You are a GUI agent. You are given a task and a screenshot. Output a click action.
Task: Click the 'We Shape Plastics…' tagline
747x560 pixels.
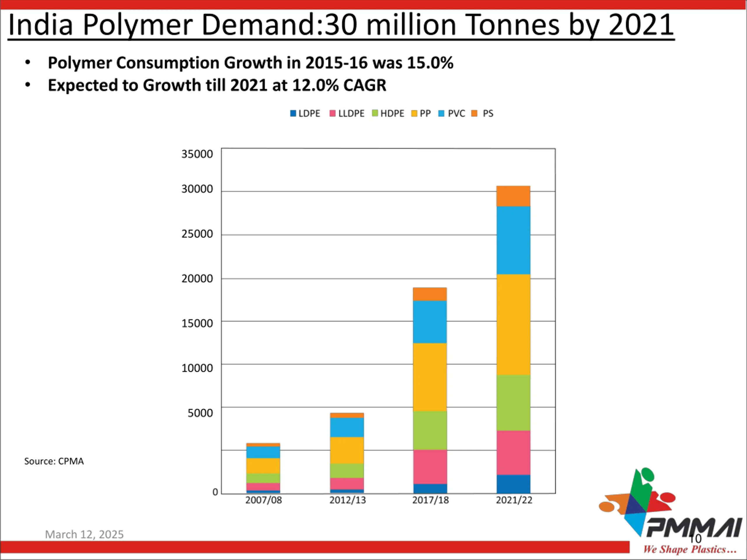tap(690, 550)
